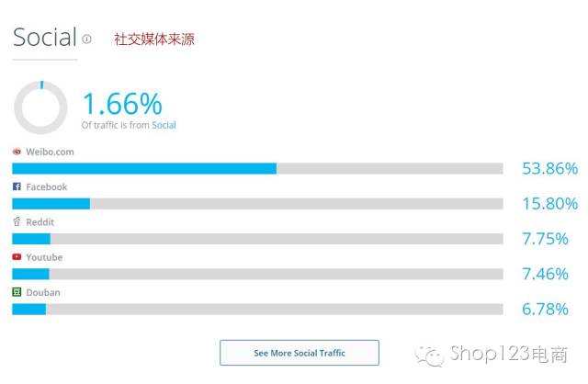Viewport: 588px width, 384px height.
Task: Click the Facebook traffic progress bar
Action: [257, 203]
